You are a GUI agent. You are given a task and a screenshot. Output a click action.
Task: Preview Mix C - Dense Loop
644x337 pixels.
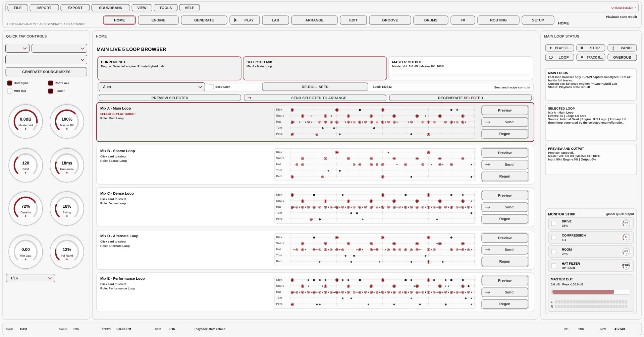505,195
